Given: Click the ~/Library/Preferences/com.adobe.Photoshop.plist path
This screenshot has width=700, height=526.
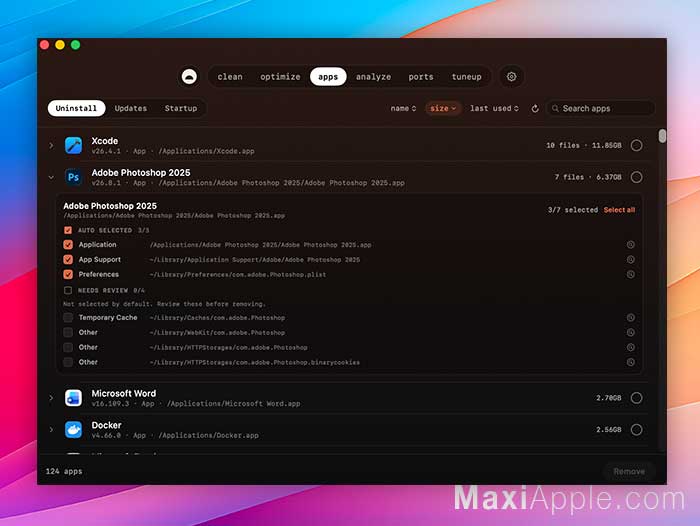Looking at the screenshot, I should [238, 275].
